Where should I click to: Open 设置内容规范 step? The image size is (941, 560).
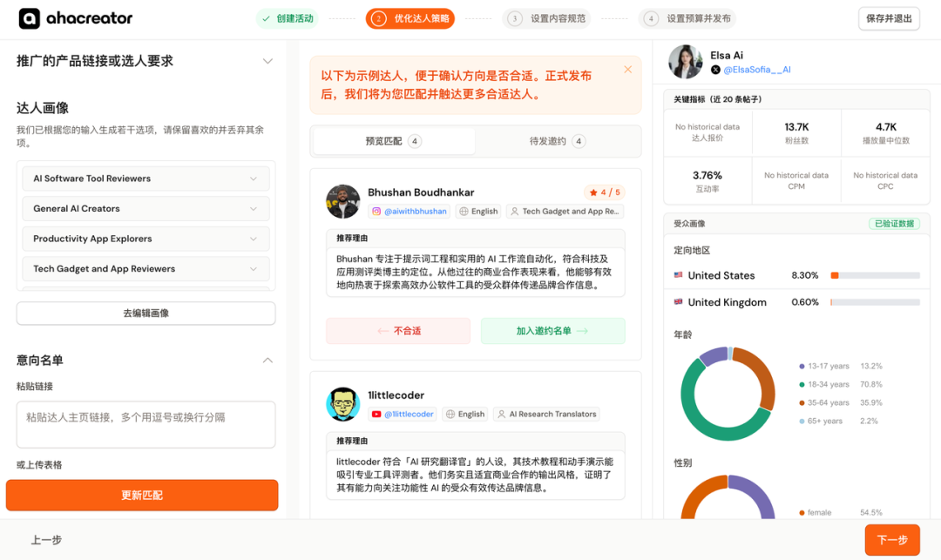tap(546, 18)
